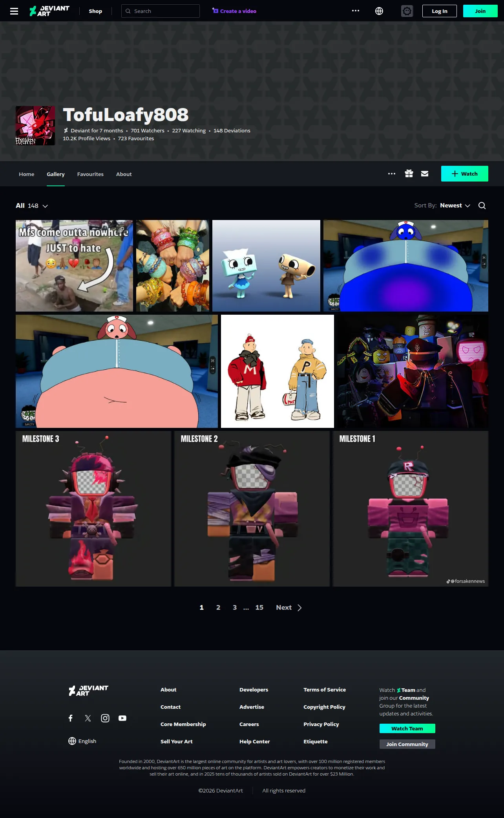Send a gift using the gift icon
Viewport: 504px width, 818px height.
409,174
